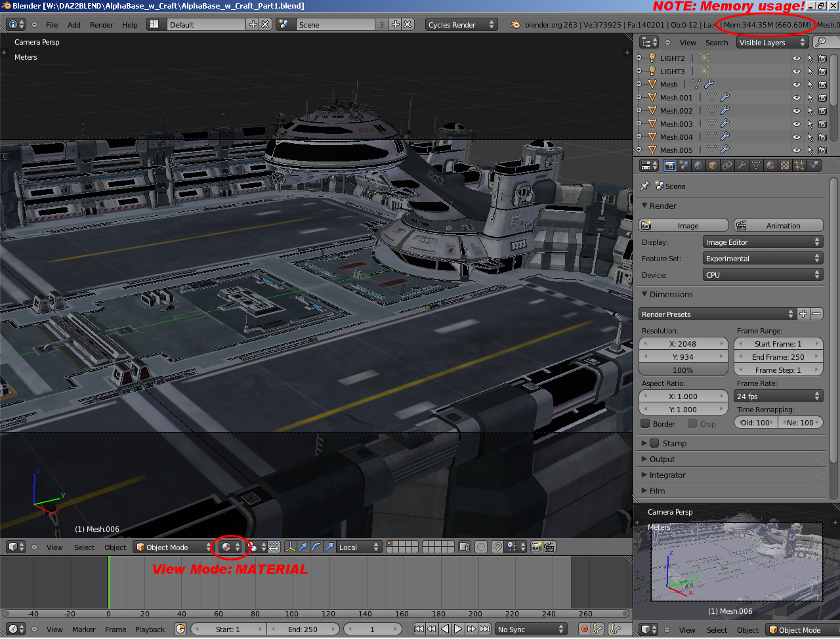Viewport: 840px width, 640px height.
Task: Enable the Border checkbox
Action: click(646, 424)
